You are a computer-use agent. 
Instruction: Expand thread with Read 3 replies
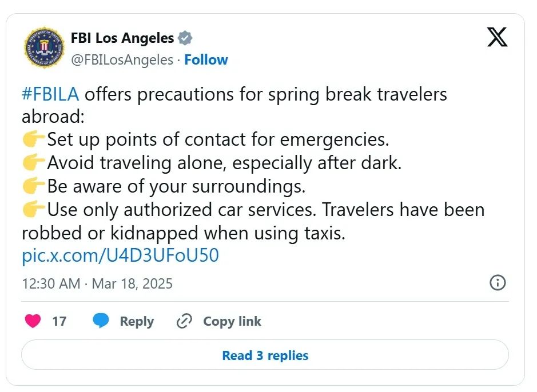tap(265, 355)
